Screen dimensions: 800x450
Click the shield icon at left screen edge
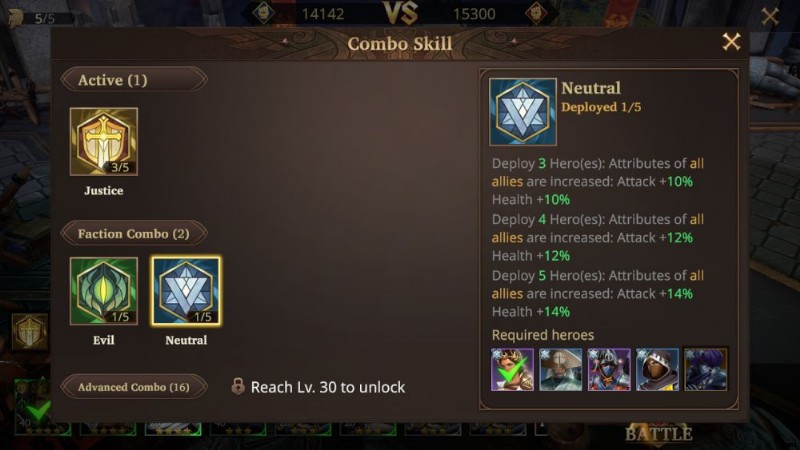30,332
